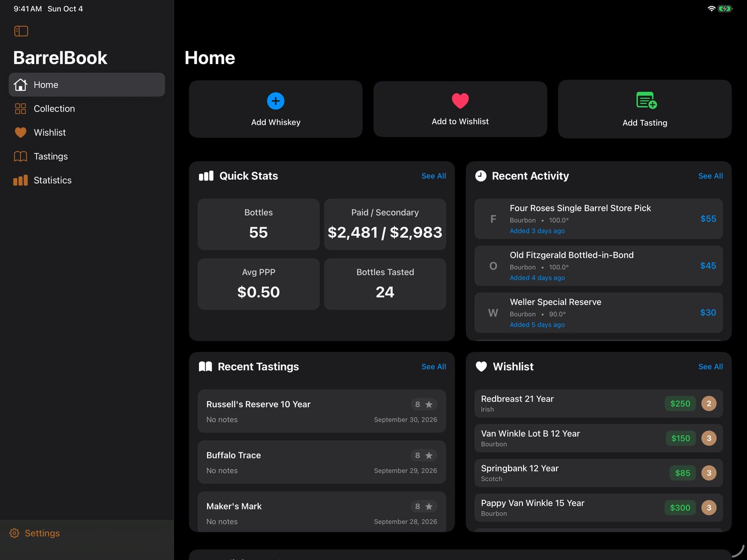Tap the blue plus Add Whiskey icon
This screenshot has height=560, width=747.
276,101
